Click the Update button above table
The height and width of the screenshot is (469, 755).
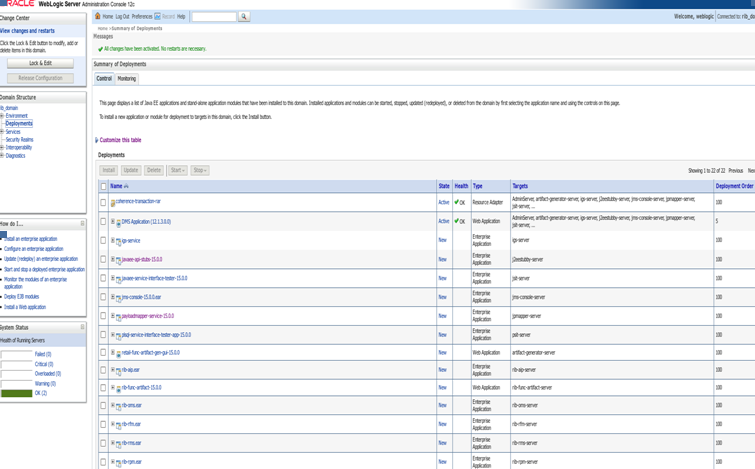click(x=131, y=170)
